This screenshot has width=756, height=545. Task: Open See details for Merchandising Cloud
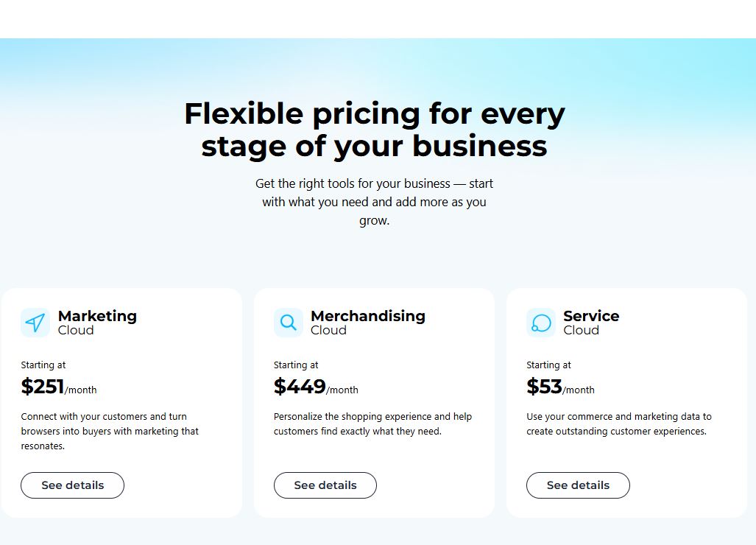(325, 485)
